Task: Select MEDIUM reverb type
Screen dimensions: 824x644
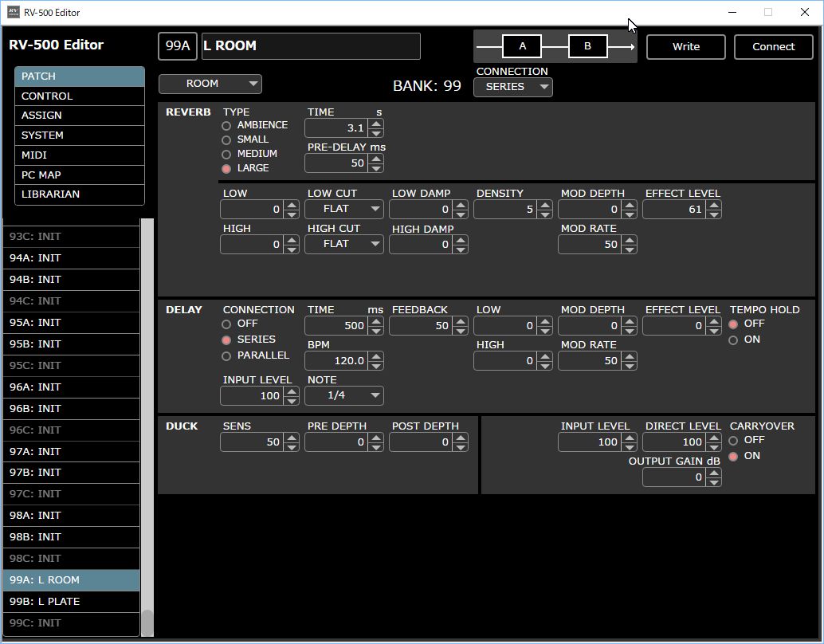Action: coord(226,154)
